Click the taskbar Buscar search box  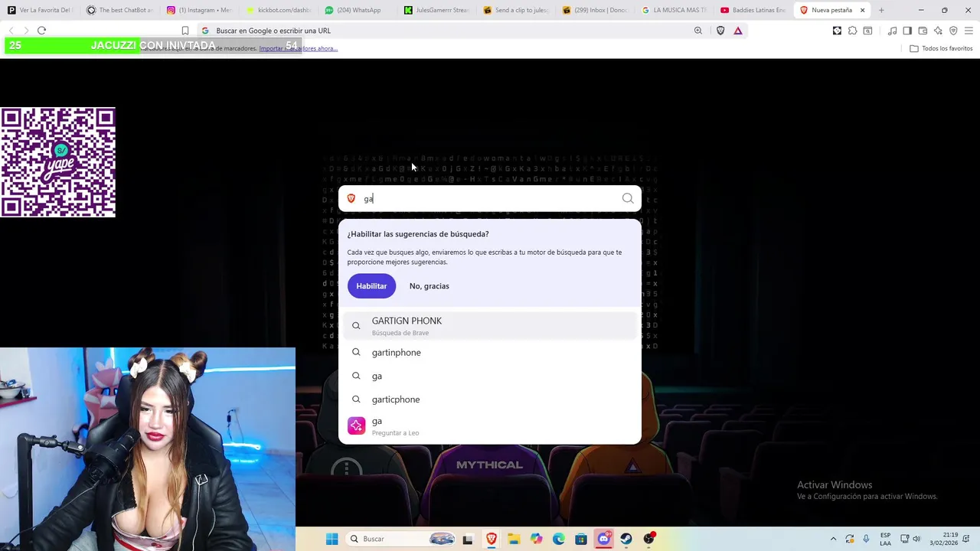click(x=401, y=539)
